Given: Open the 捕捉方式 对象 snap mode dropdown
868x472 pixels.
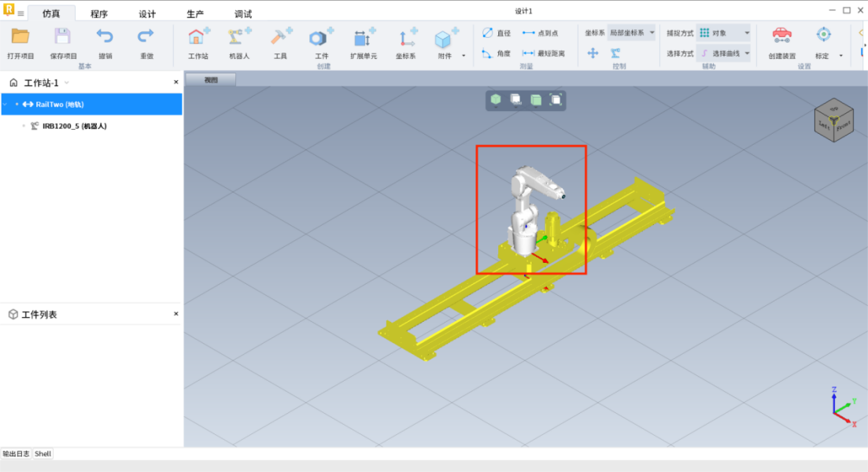Looking at the screenshot, I should tap(724, 33).
